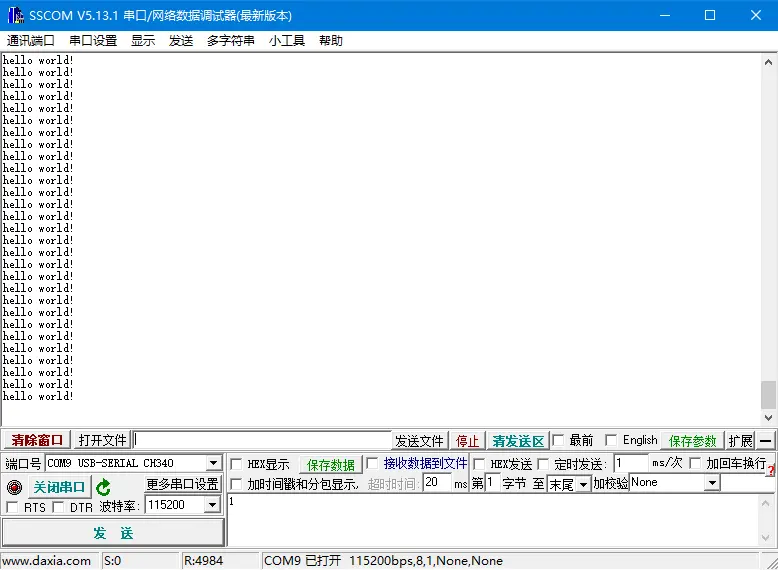Expand the 末尾 byte position dropdown
Image resolution: width=778 pixels, height=570 pixels.
point(584,484)
